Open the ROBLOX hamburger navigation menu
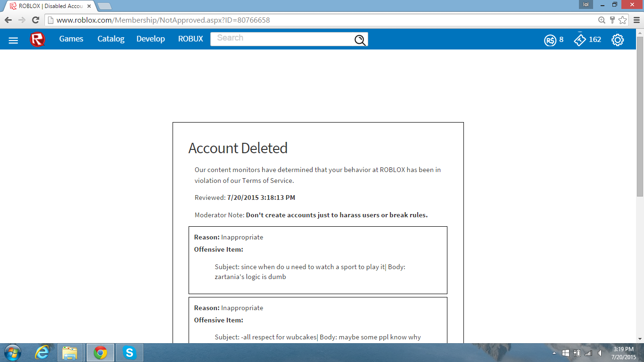This screenshot has width=644, height=362. coord(13,40)
